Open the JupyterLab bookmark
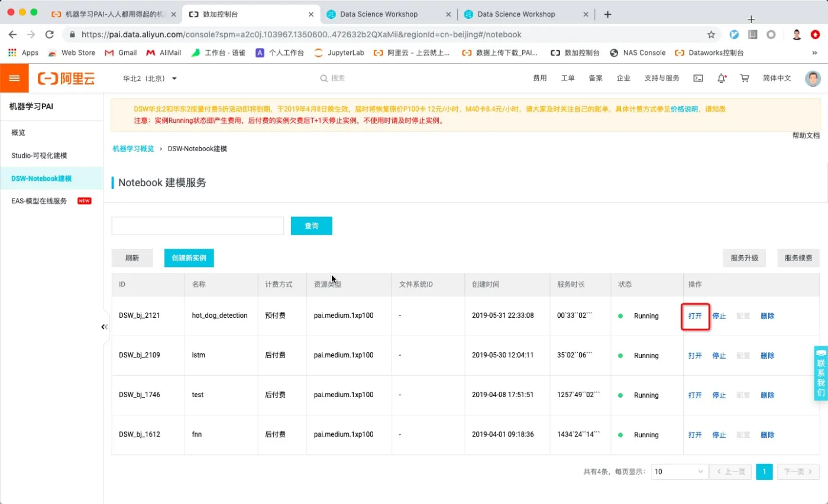Image resolution: width=828 pixels, height=504 pixels. coord(339,53)
